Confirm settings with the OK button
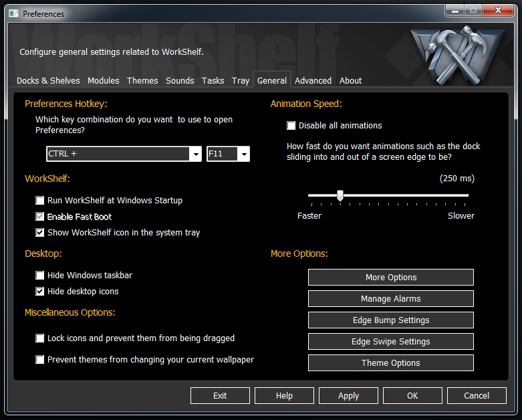This screenshot has width=522, height=420. 412,396
